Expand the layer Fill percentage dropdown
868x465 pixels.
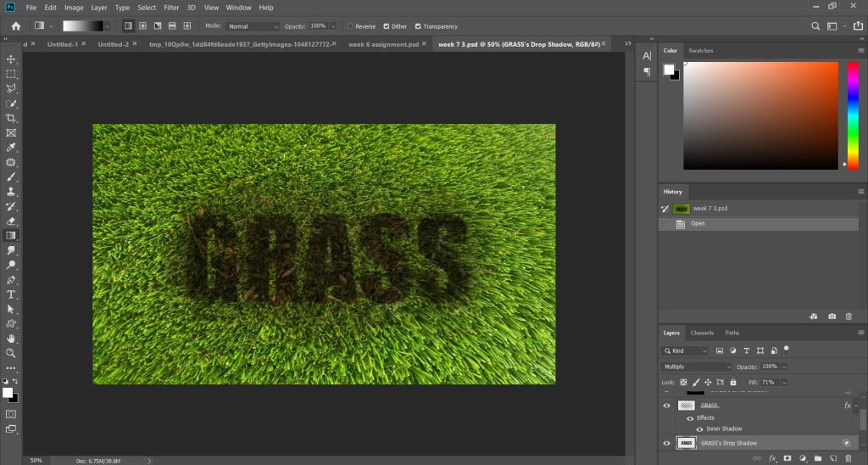tap(784, 382)
